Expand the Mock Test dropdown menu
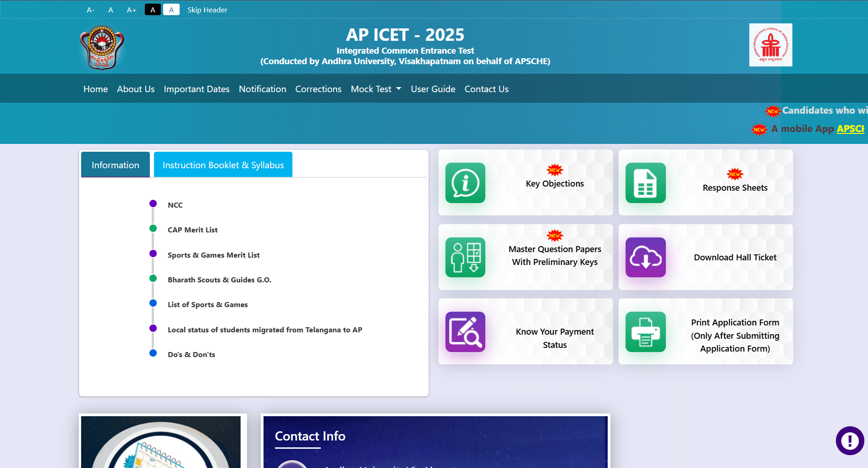Image resolution: width=868 pixels, height=468 pixels. tap(376, 89)
